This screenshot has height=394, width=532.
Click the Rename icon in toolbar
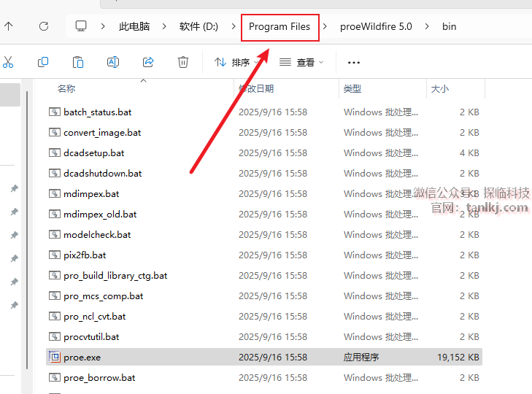click(113, 62)
